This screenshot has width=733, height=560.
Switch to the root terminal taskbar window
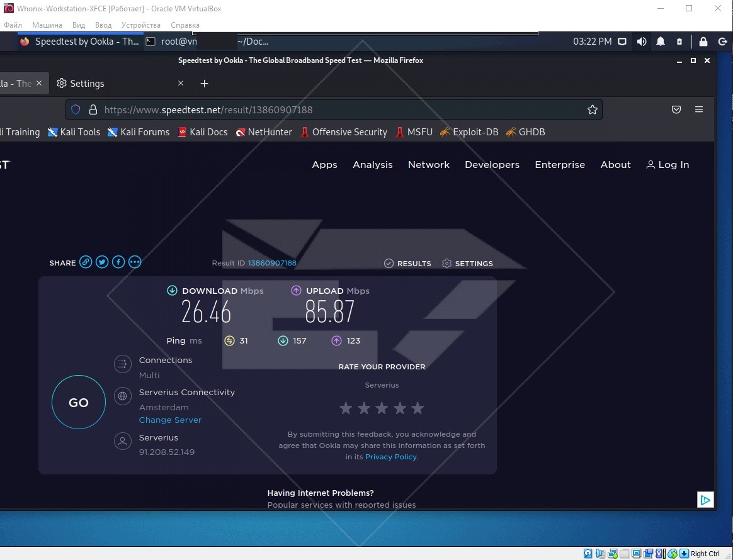(x=208, y=42)
